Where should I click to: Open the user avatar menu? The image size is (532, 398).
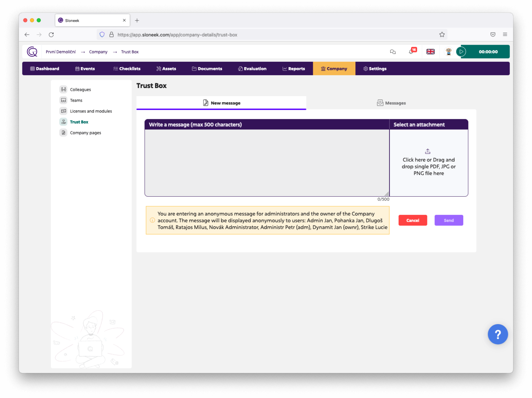coord(448,52)
